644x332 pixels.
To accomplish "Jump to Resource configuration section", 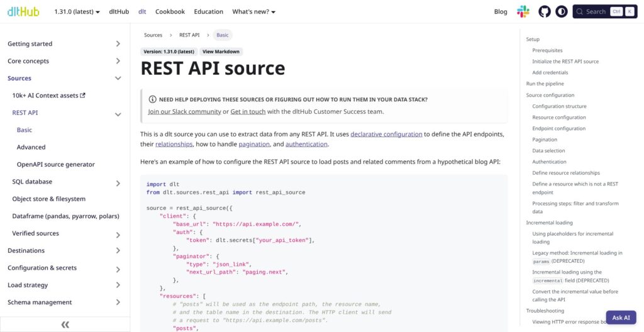I will point(559,117).
